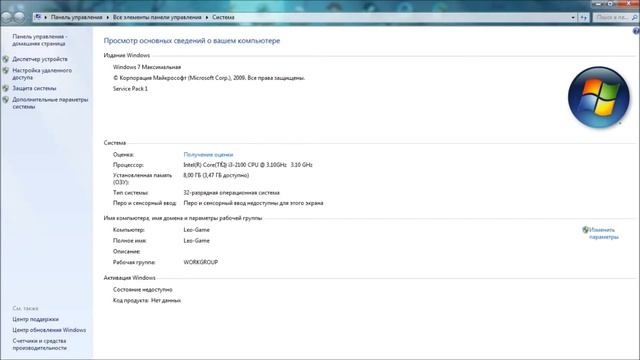Click the Forward navigation arrow button
Screen dimensions: 640x360
(19, 17)
